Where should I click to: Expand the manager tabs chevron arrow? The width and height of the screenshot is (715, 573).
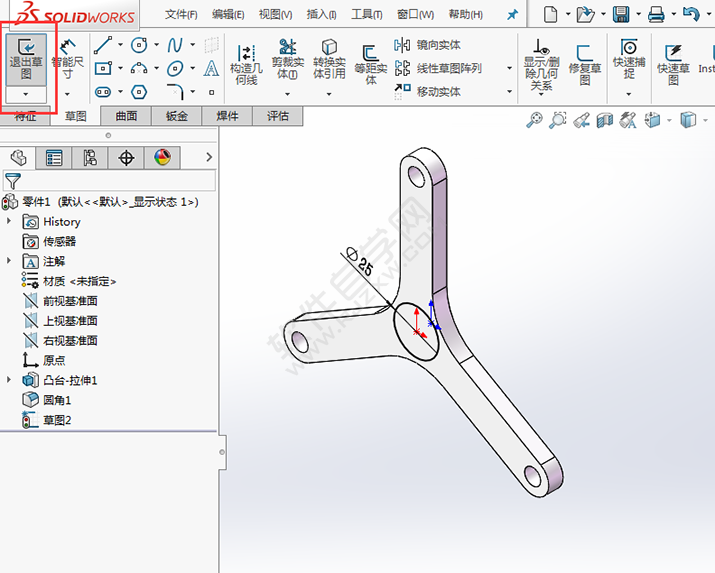pyautogui.click(x=209, y=157)
